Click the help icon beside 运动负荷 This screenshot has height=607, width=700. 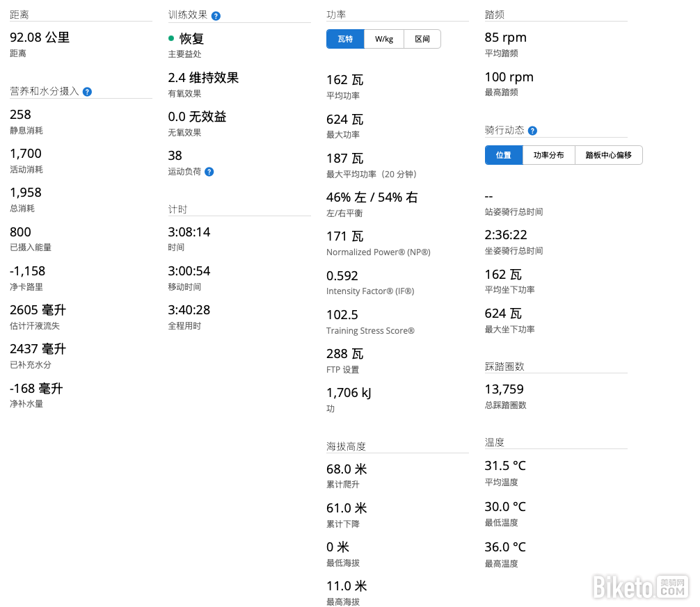pos(209,172)
